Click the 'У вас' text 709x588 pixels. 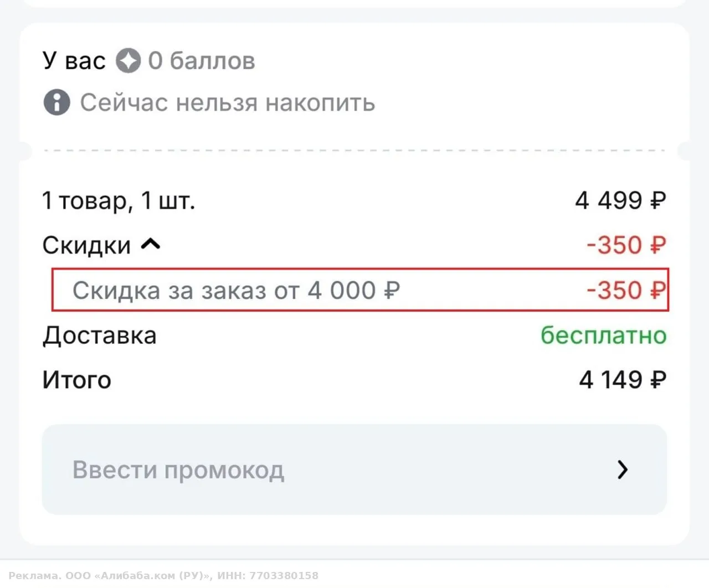click(x=74, y=61)
